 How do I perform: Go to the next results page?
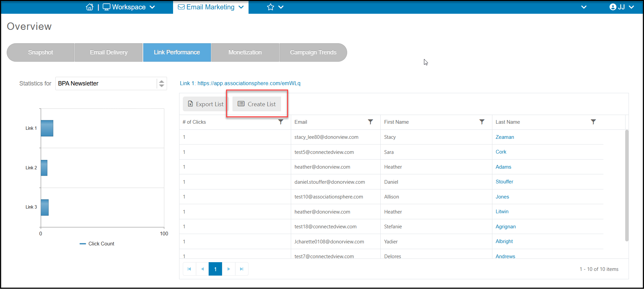228,269
